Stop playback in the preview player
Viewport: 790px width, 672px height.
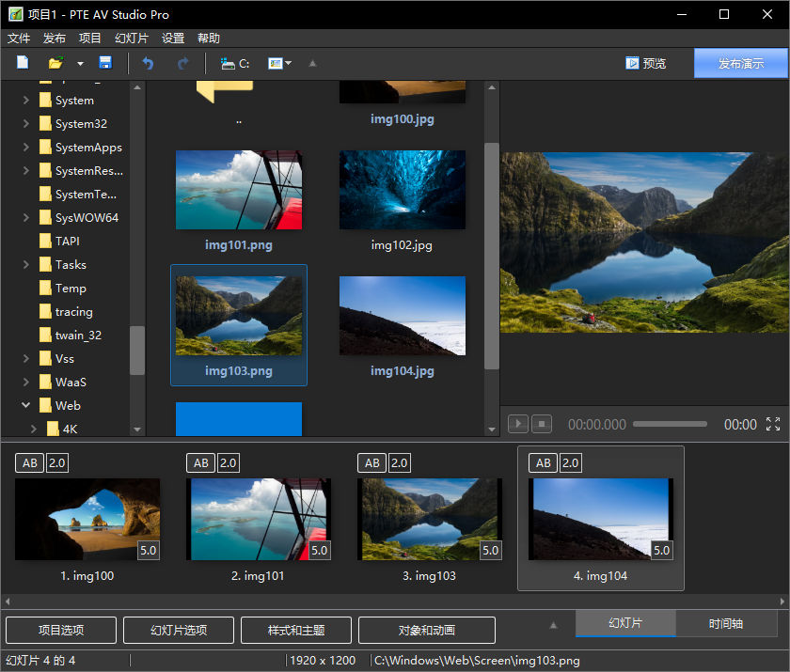pyautogui.click(x=542, y=424)
